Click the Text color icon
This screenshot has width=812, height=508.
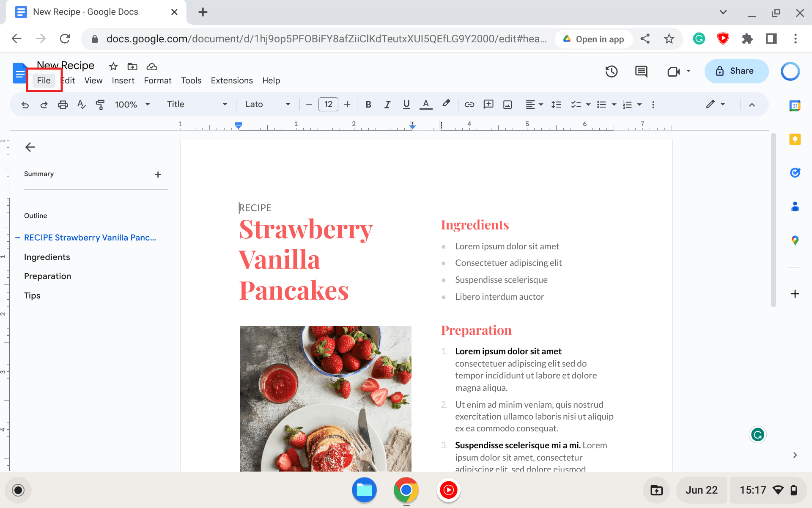[426, 104]
